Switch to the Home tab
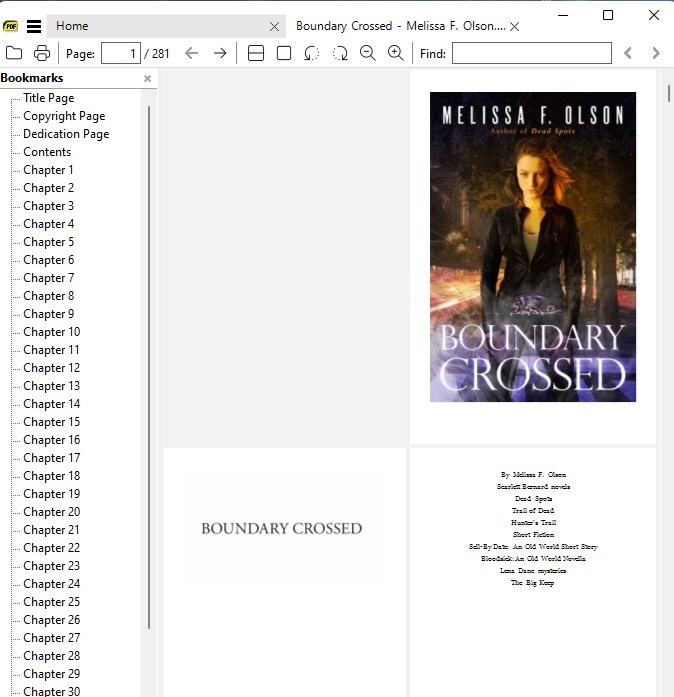 click(166, 26)
